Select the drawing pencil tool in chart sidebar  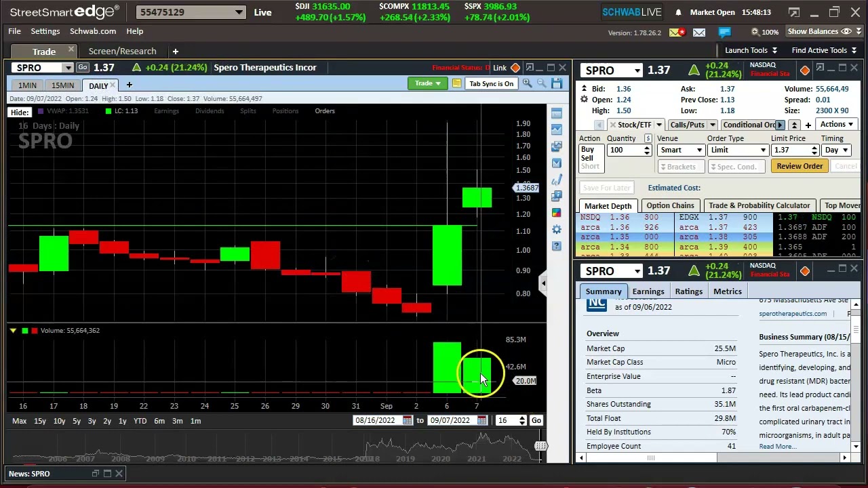click(557, 180)
